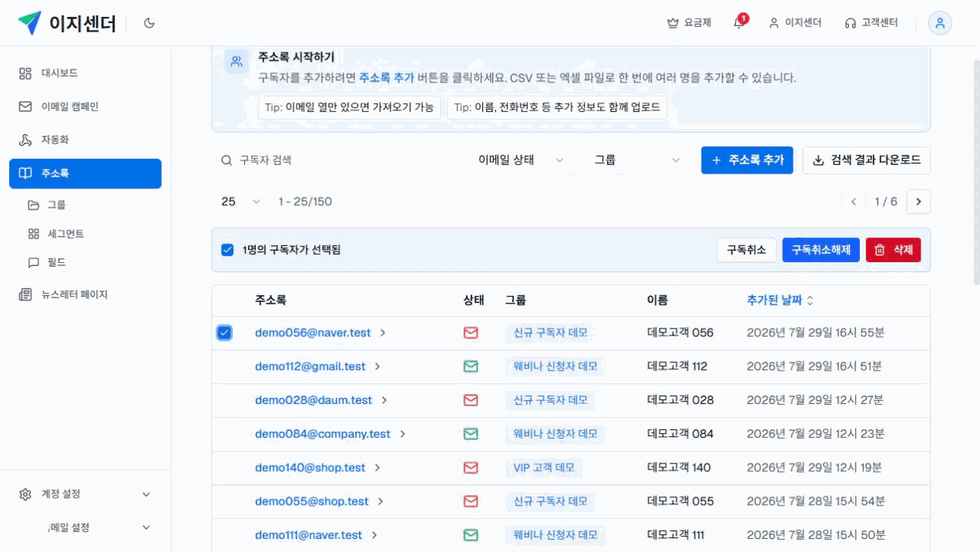980x552 pixels.
Task: Sort by 추가된 날짜 column
Action: pos(780,300)
